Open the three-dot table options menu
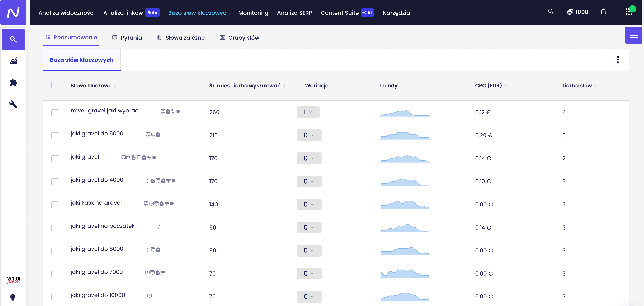Image resolution: width=644 pixels, height=306 pixels. click(618, 60)
